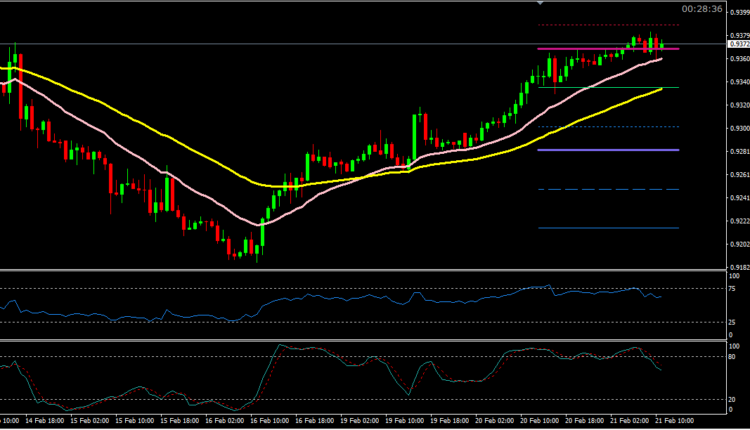The image size is (750, 430).
Task: Click the 00:28:36 candle countdown timer
Action: (702, 9)
